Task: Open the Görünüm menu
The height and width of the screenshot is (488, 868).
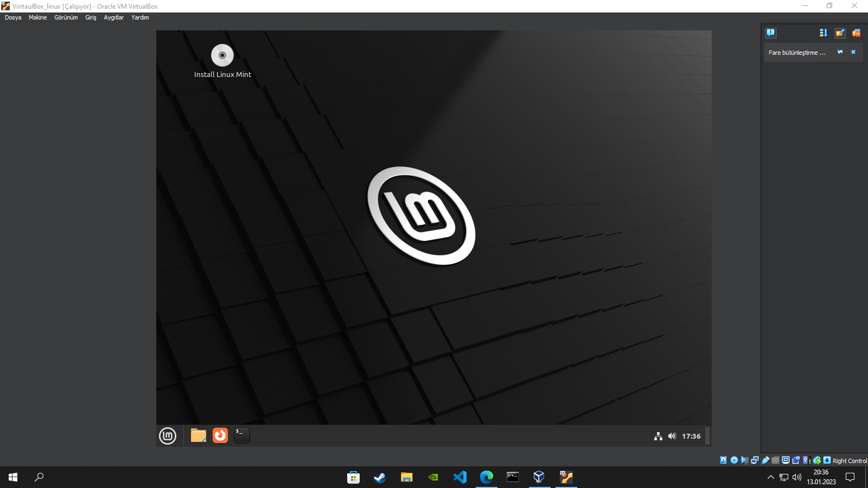Action: tap(66, 17)
